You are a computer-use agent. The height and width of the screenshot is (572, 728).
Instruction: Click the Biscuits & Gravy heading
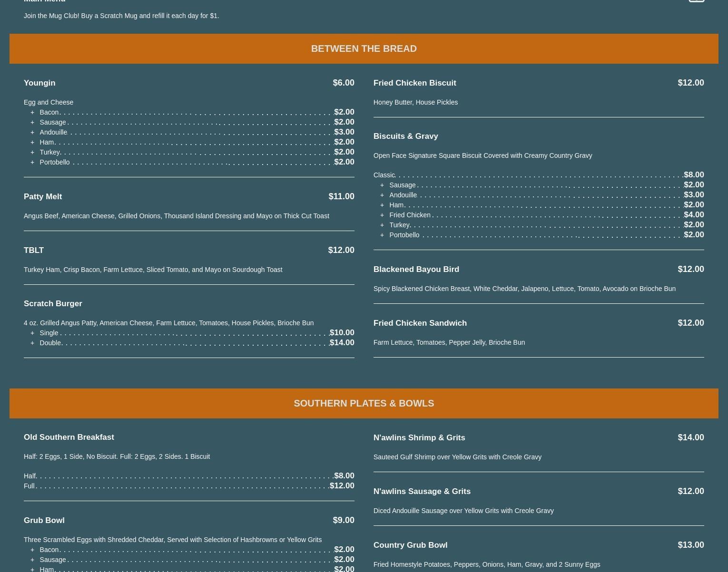(x=405, y=136)
